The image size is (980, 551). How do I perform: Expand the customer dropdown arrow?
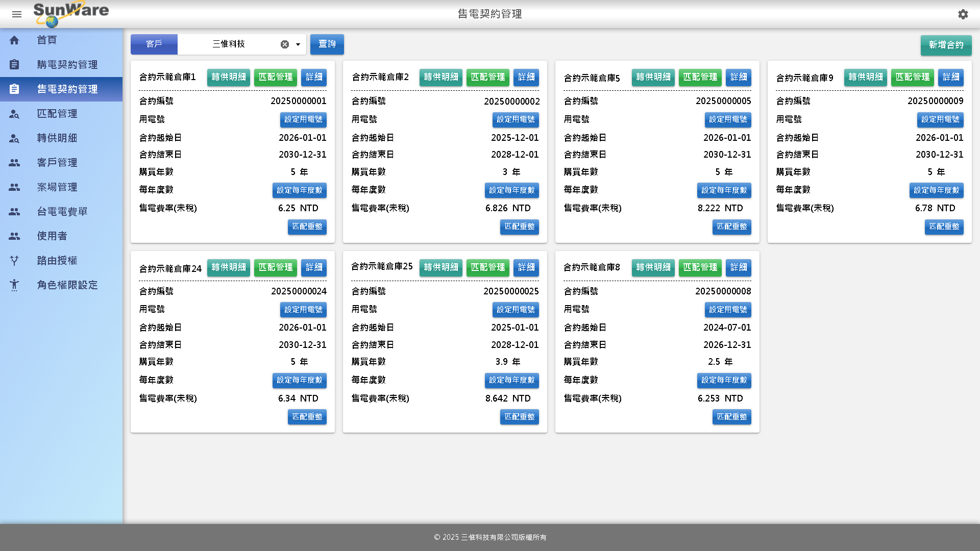tap(298, 44)
